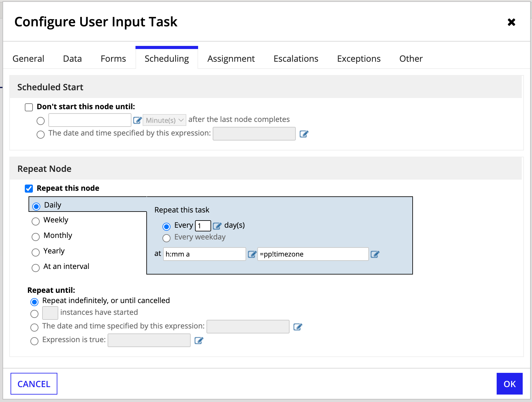Viewport: 532px width, 402px height.
Task: Switch to the Exceptions tab
Action: (x=359, y=59)
